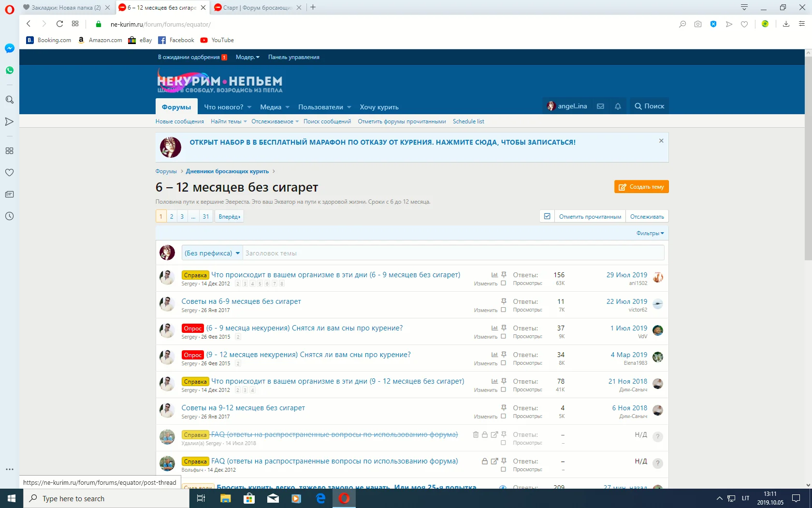Open Microsoft Store from the taskbar
This screenshot has height=508, width=812.
(249, 498)
